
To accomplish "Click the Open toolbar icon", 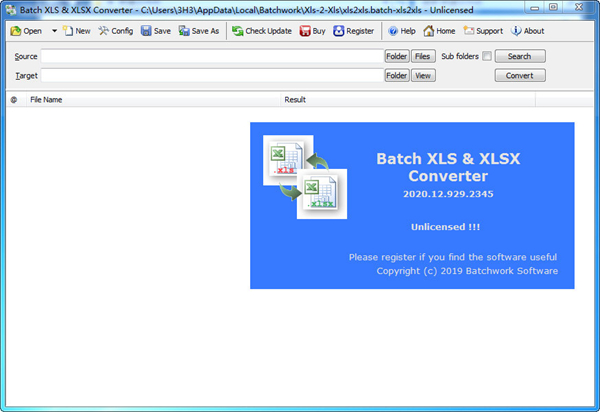I will point(26,31).
